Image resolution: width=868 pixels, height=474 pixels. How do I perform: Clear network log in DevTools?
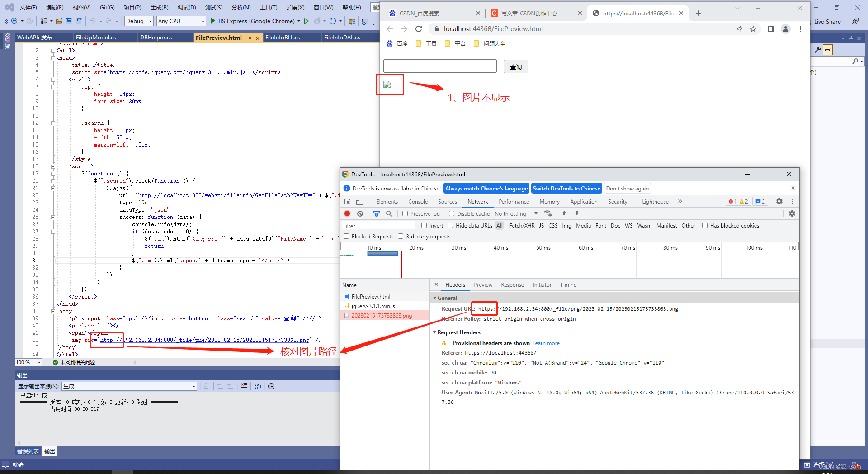[x=360, y=213]
